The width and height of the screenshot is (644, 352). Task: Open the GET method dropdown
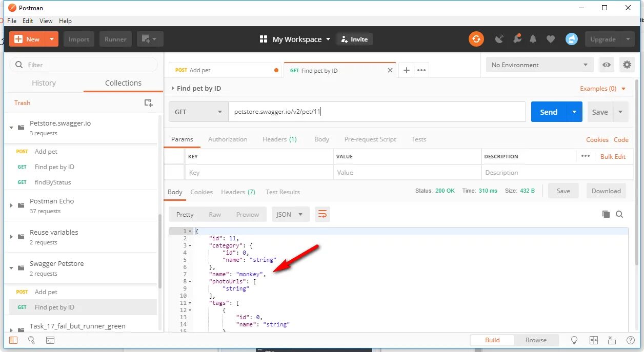pyautogui.click(x=198, y=112)
